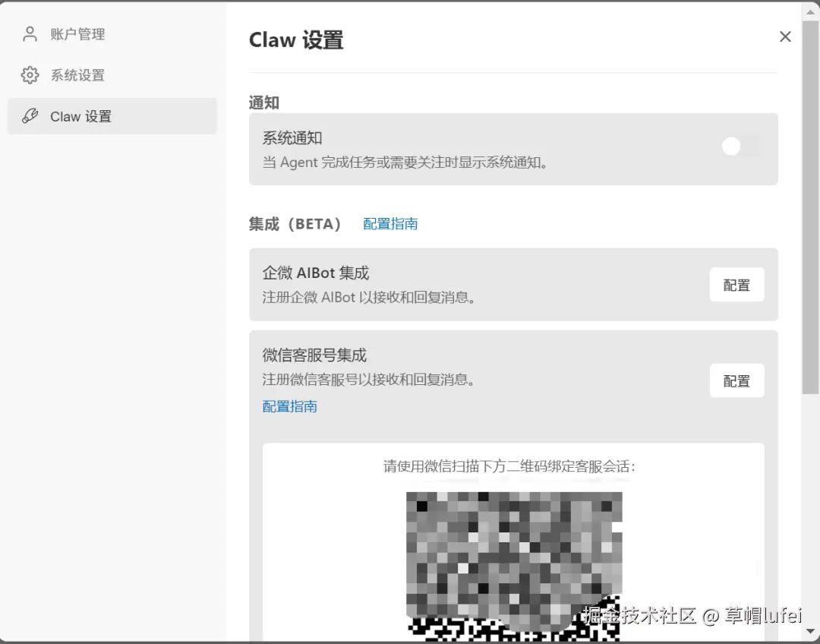The image size is (820, 644).
Task: Toggle the 系统通知 switch
Action: [x=742, y=147]
